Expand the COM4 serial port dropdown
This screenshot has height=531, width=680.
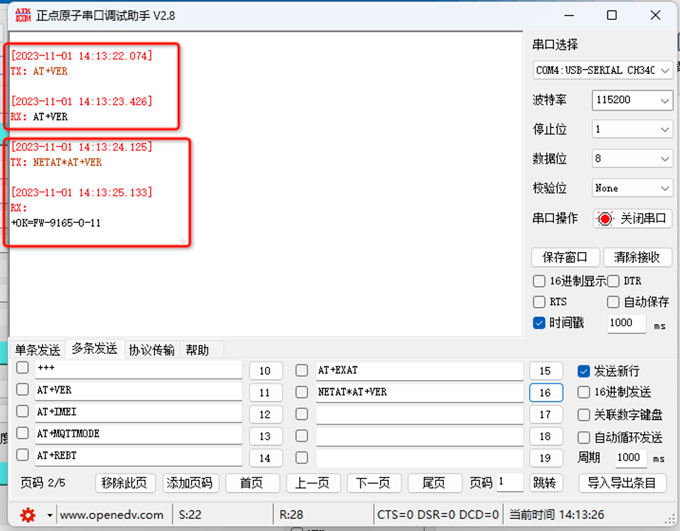point(602,71)
